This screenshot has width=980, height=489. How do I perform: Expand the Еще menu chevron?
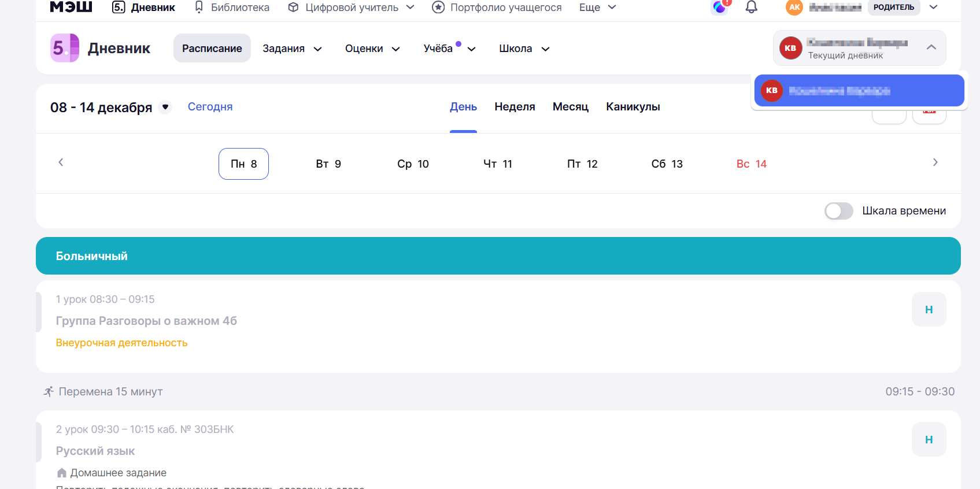[x=612, y=7]
